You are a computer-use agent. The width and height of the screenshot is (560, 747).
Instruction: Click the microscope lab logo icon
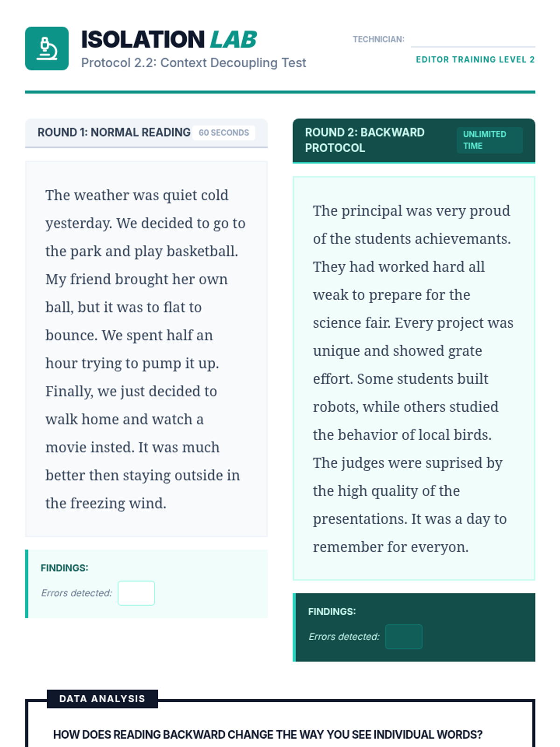point(47,49)
